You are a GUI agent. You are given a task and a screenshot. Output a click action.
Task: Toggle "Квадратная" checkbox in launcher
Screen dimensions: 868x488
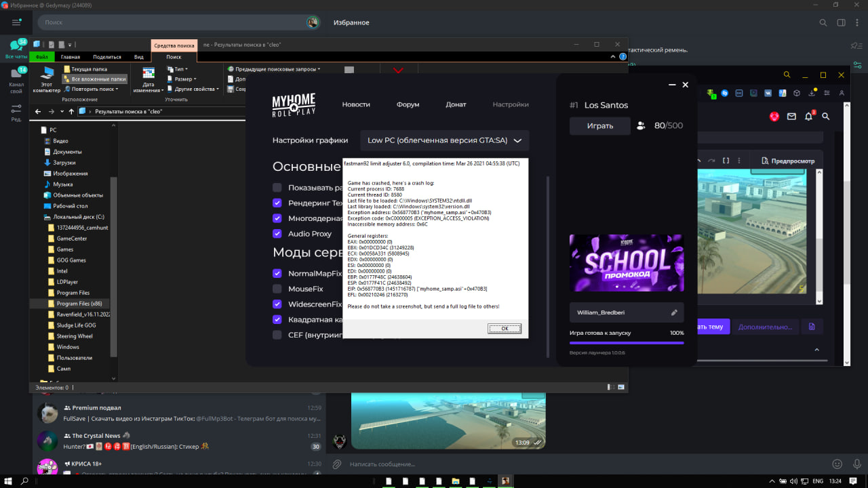(277, 319)
